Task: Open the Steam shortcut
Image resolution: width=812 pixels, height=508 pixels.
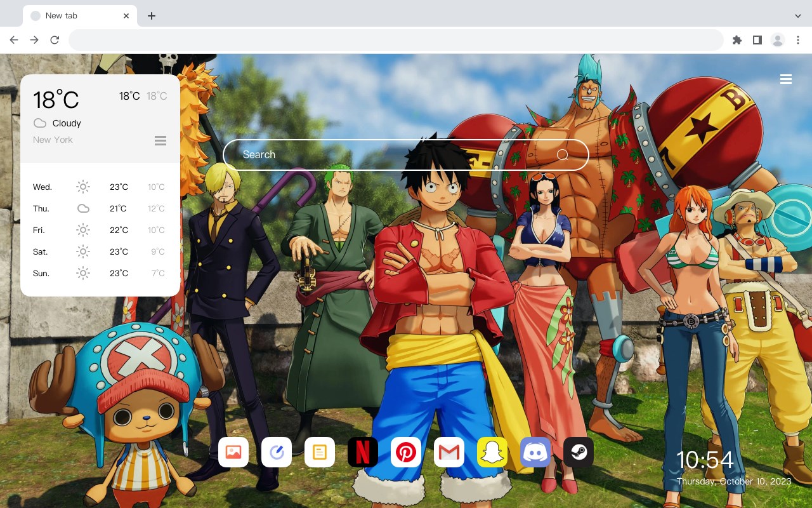Action: [x=579, y=452]
